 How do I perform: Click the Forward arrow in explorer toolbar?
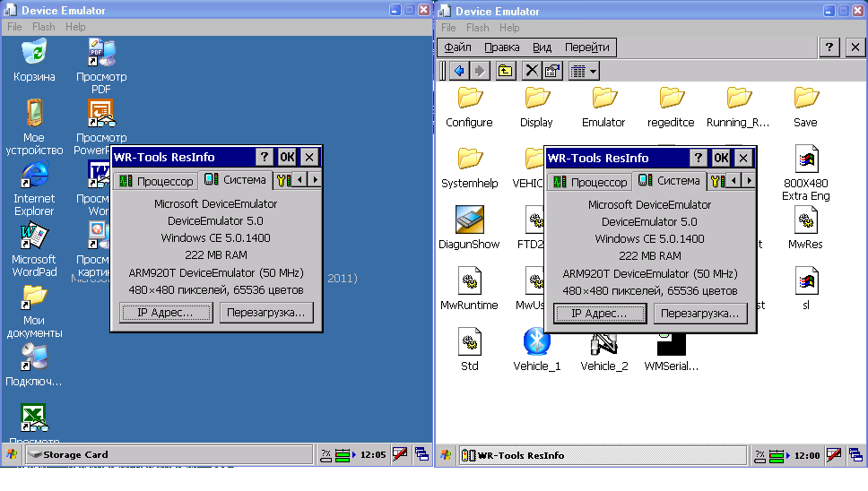480,71
